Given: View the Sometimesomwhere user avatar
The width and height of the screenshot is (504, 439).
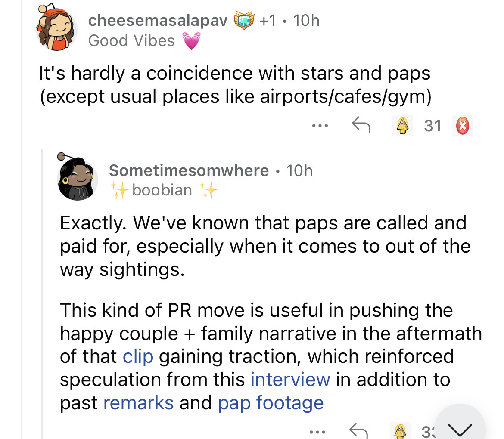Looking at the screenshot, I should pos(78,181).
